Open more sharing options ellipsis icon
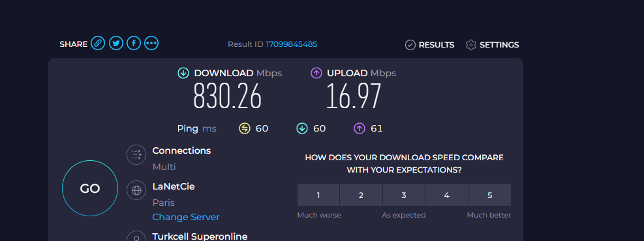The height and width of the screenshot is (241, 644). (151, 43)
